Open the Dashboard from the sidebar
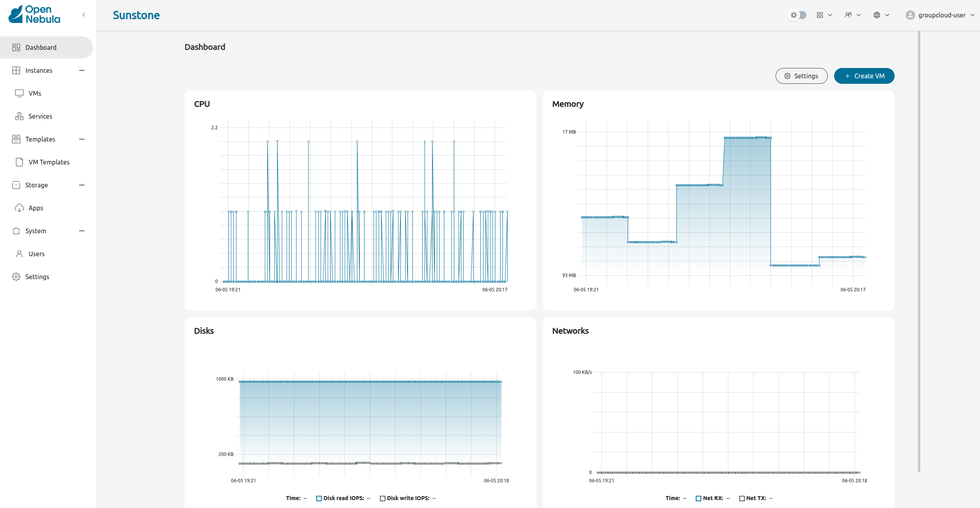Viewport: 980px width, 508px height. tap(41, 47)
